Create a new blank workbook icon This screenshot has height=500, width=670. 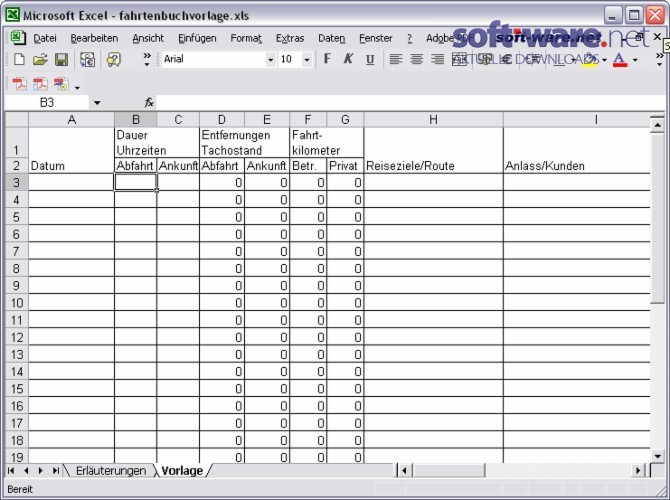(x=19, y=59)
